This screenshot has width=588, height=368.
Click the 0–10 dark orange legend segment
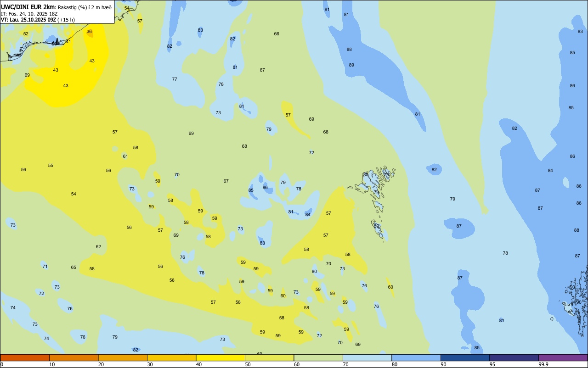click(x=25, y=357)
